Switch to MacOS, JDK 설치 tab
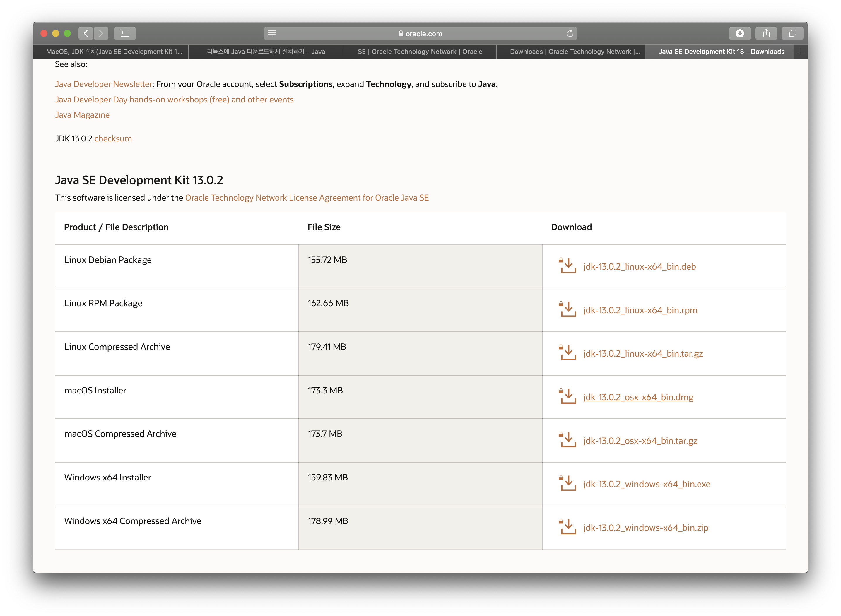841x616 pixels. click(114, 52)
